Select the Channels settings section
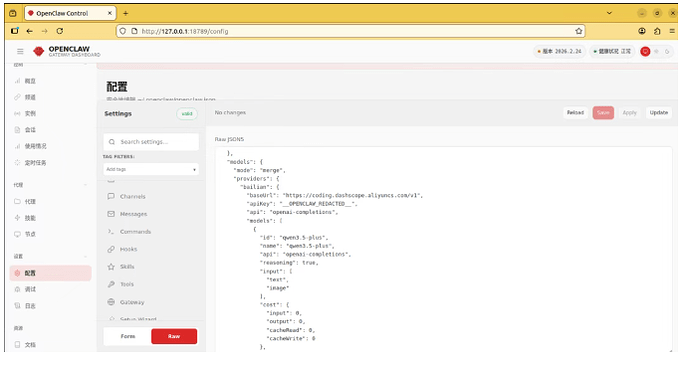690x365 pixels. coord(151,196)
